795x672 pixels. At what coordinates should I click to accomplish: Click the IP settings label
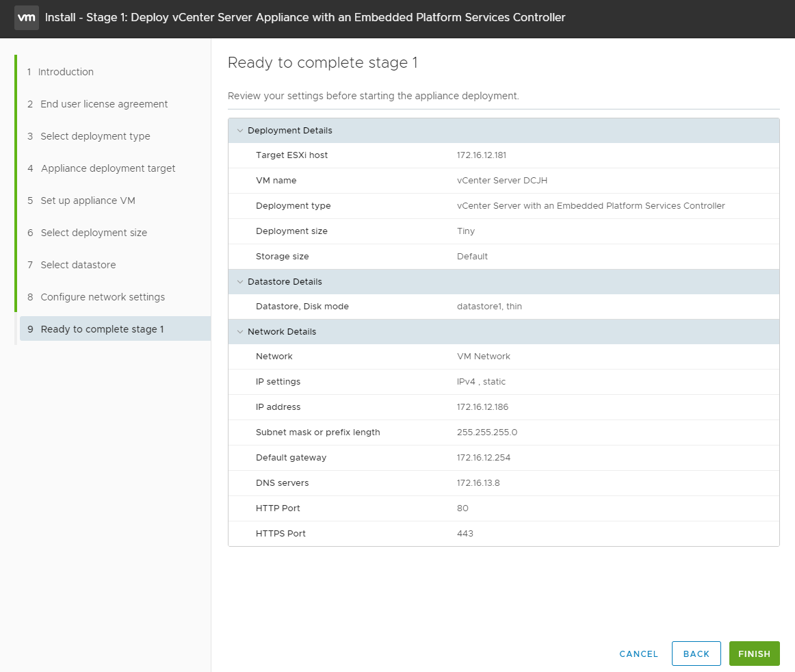[278, 382]
